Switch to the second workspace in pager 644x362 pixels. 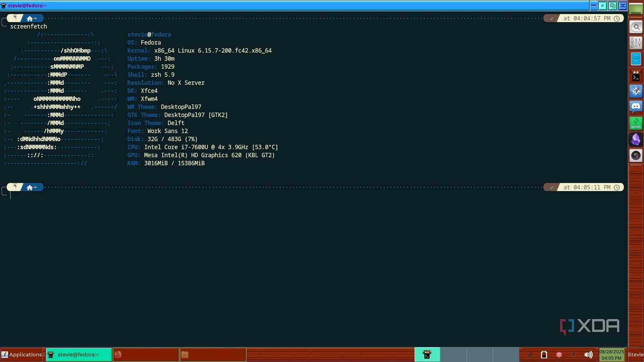tap(453, 355)
